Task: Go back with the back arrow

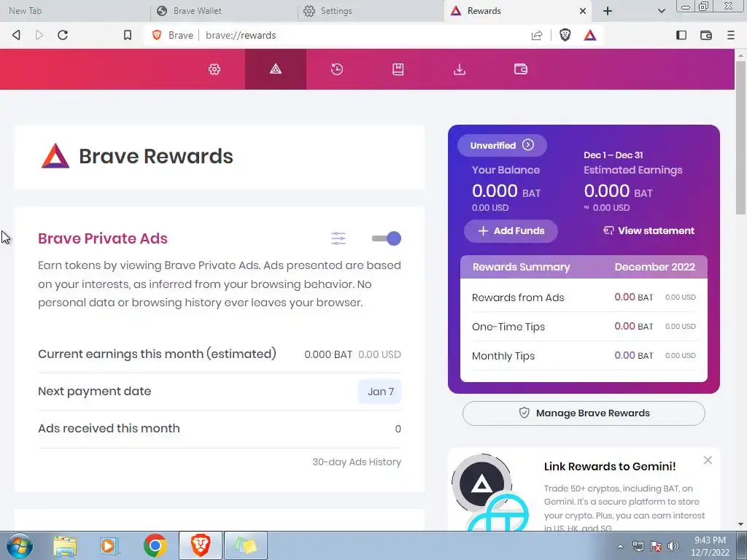Action: click(x=16, y=35)
